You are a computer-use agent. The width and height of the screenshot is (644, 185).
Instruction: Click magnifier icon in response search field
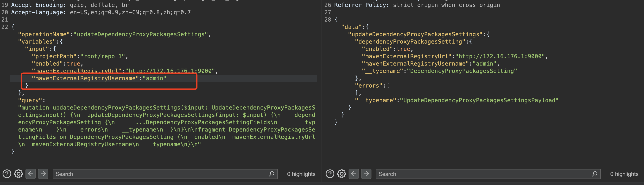pyautogui.click(x=595, y=174)
